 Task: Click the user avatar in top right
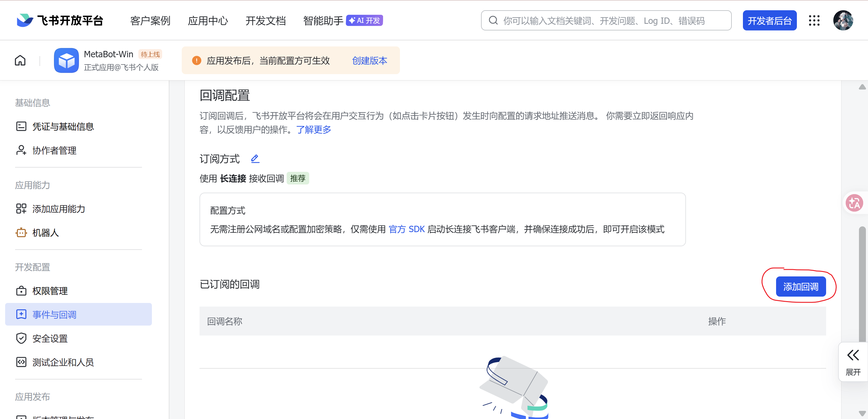point(843,20)
